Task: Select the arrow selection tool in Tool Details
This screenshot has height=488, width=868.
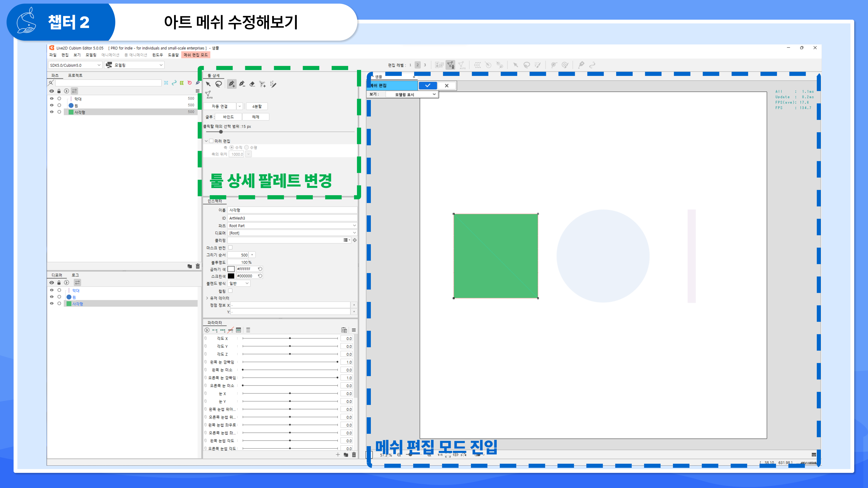Action: 208,84
